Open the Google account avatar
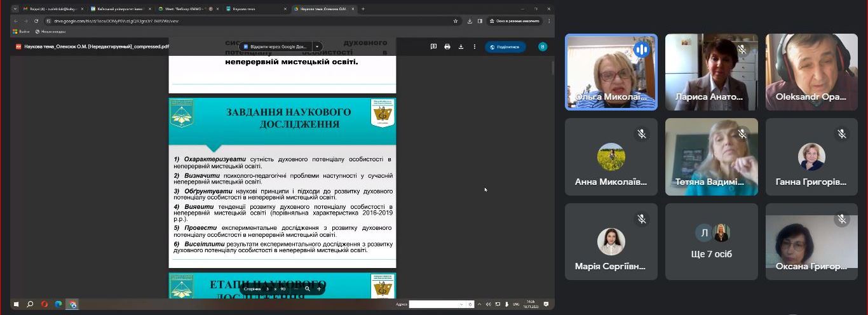868x315 pixels. (x=542, y=46)
